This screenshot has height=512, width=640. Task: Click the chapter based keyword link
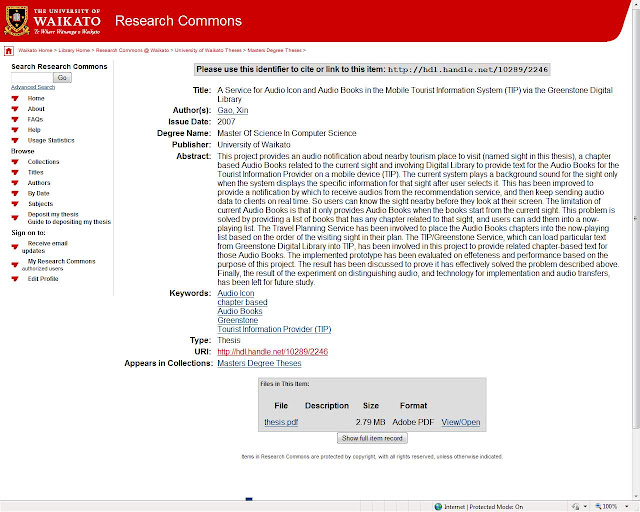242,303
